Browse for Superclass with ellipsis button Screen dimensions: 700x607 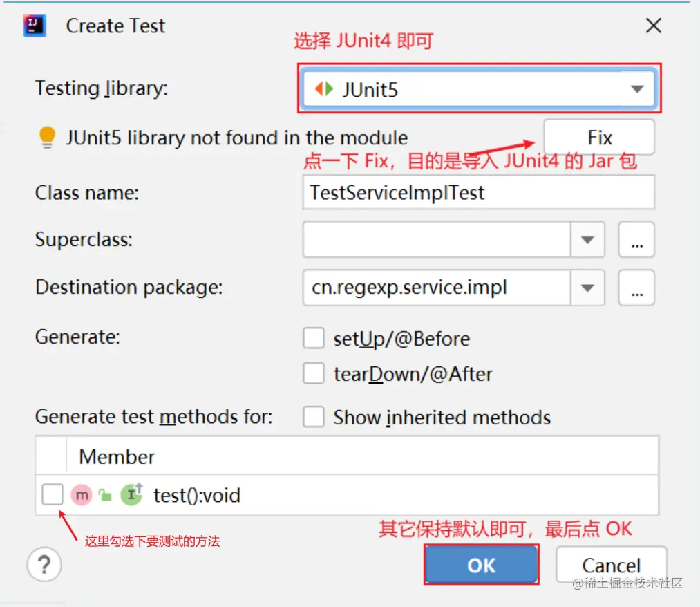[636, 239]
